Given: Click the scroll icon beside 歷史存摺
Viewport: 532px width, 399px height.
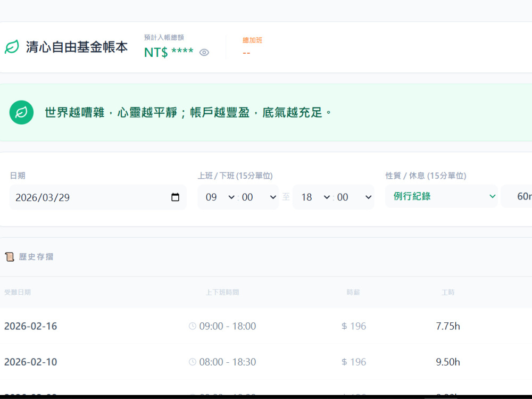Looking at the screenshot, I should [x=10, y=257].
